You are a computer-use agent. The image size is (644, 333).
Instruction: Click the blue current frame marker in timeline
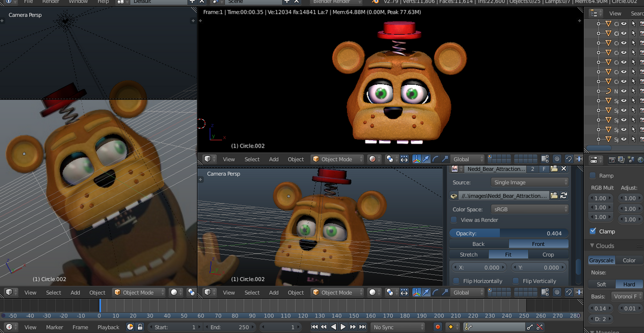click(100, 305)
